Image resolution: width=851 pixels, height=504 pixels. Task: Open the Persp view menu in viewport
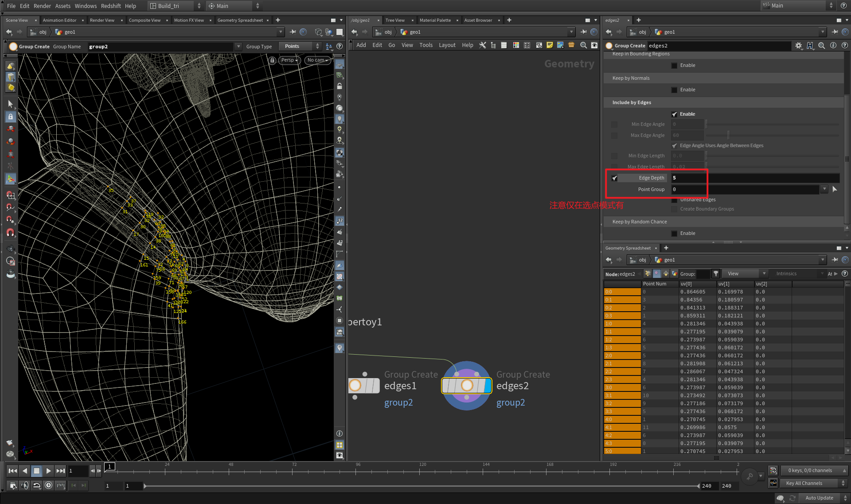point(289,60)
